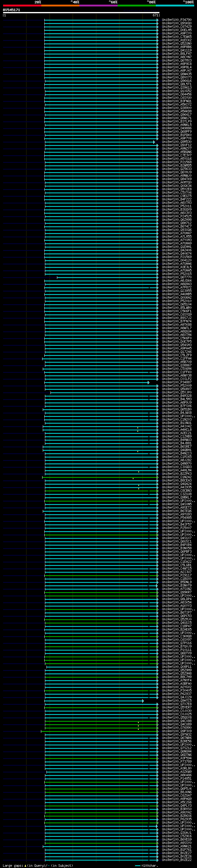Viewport: 197px width, 868px height.
Task: Click arrowhead of UniRef100_A1ECK2 alignment
Action: [x=157, y=40]
